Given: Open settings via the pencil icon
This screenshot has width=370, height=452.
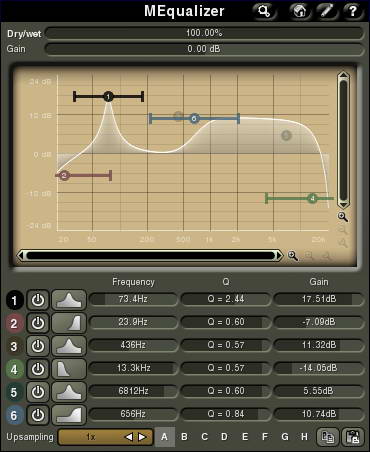Looking at the screenshot, I should pos(327,11).
